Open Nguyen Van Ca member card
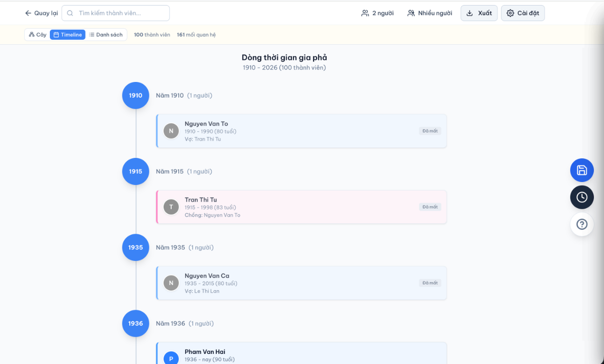604x364 pixels. [301, 283]
